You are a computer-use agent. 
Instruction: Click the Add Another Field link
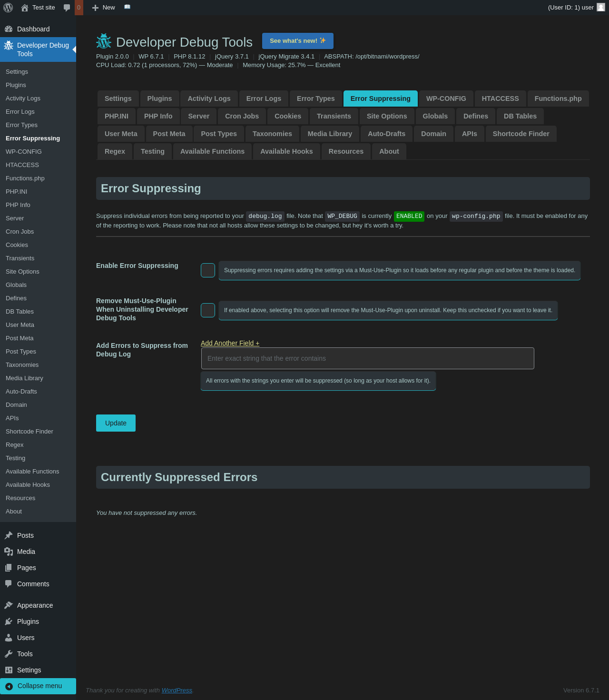click(x=230, y=343)
